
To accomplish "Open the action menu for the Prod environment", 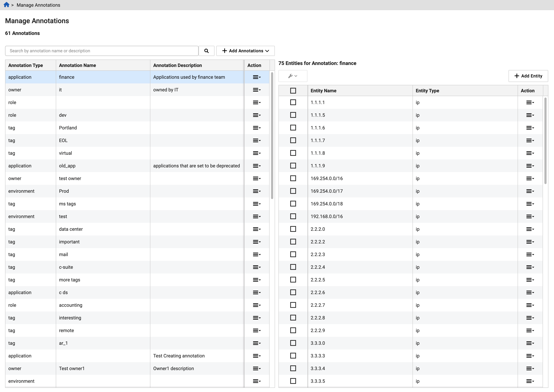I will (x=257, y=191).
